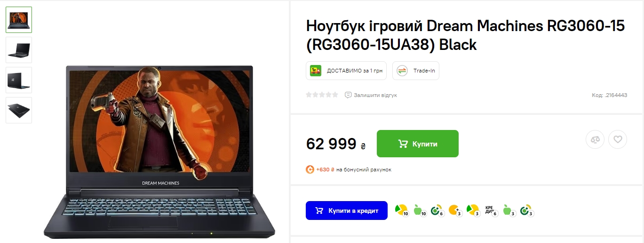The width and height of the screenshot is (644, 243).
Task: Open the ДОСТАВИМО за 1 грн badge
Action: pos(346,71)
